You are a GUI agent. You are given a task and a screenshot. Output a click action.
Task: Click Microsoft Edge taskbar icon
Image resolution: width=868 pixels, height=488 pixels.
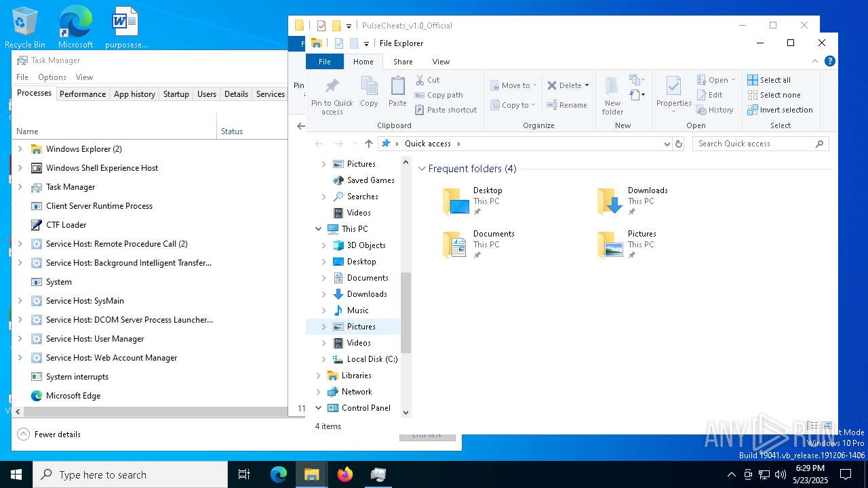279,474
